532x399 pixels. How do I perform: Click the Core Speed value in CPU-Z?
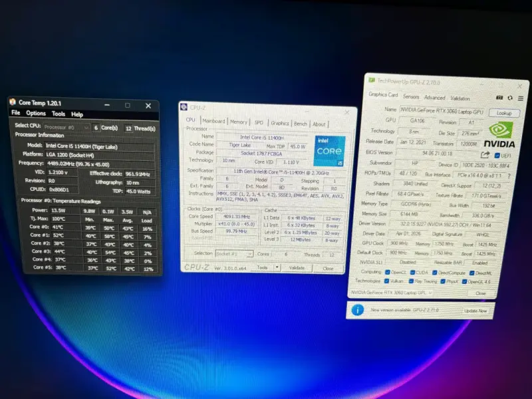pos(237,216)
